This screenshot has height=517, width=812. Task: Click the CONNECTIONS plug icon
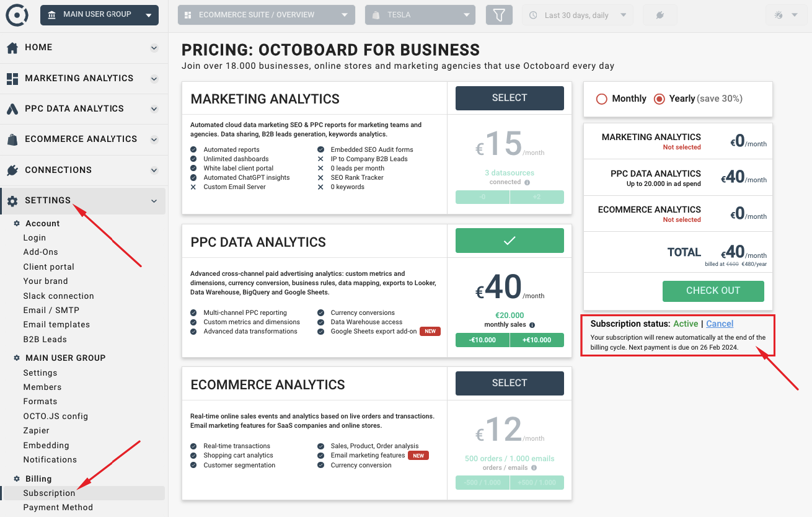tap(12, 170)
